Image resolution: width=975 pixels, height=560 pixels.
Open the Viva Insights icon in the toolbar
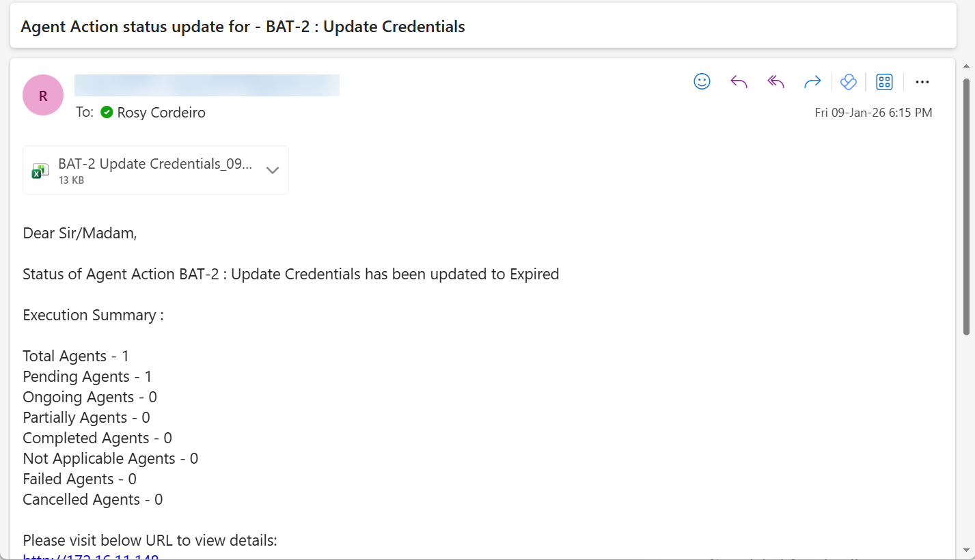click(x=849, y=82)
